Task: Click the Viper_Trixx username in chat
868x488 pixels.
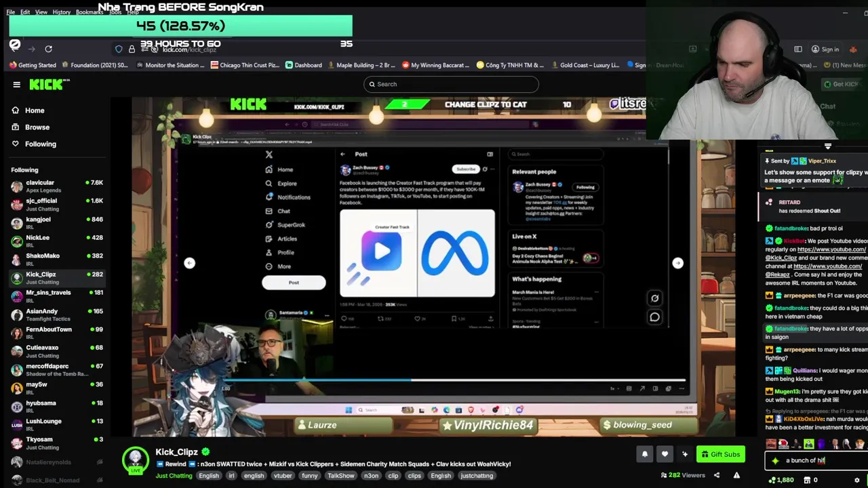Action: click(x=821, y=161)
